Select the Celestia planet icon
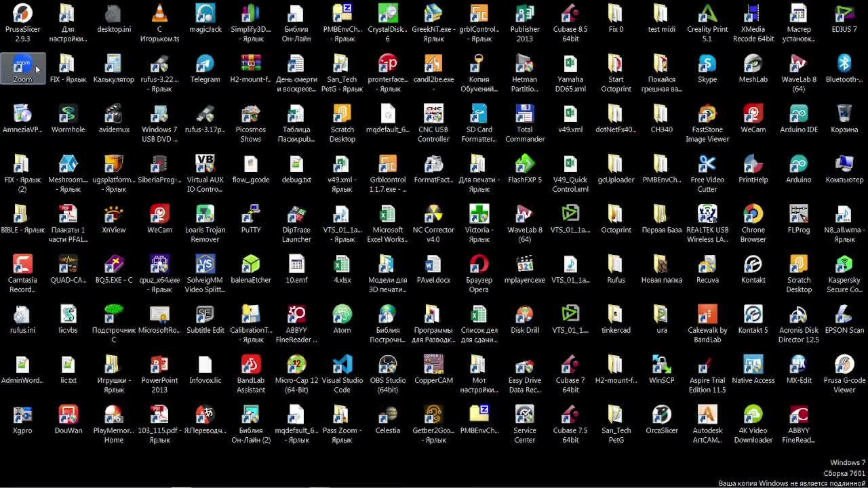 (x=388, y=414)
